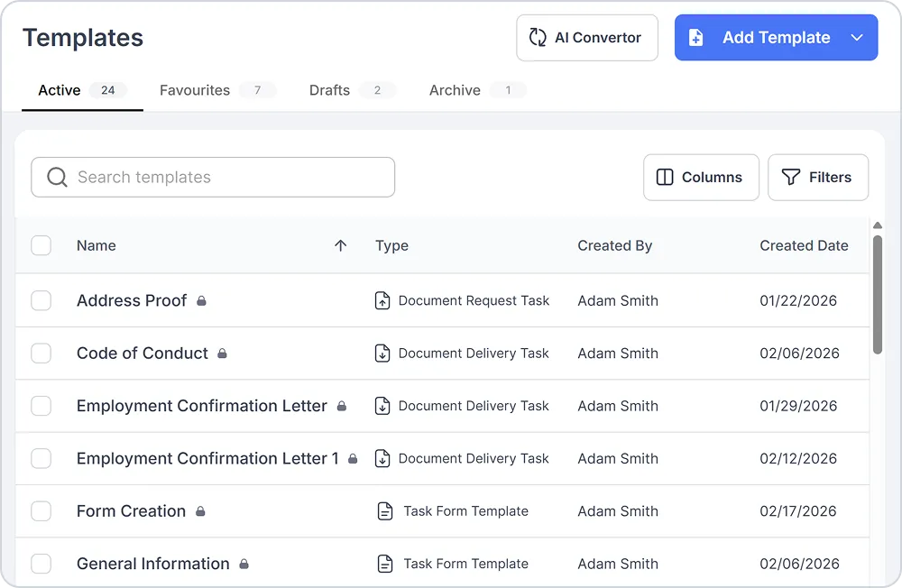902x588 pixels.
Task: Open the Drafts tab
Action: click(329, 90)
